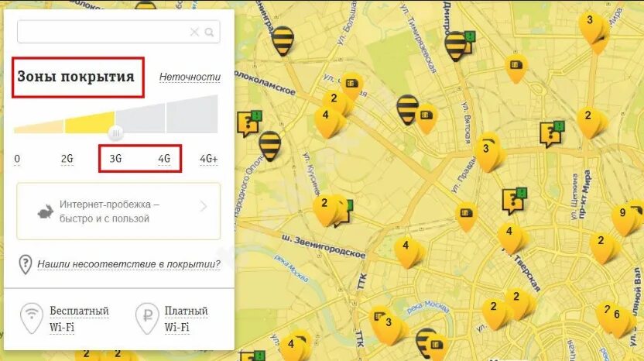Click the free Wi-Fi pin icon
The height and width of the screenshot is (361, 644).
[x=32, y=318]
